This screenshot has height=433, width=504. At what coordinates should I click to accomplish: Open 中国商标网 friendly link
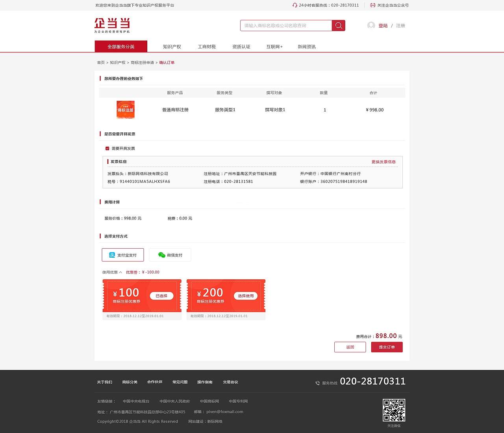tap(209, 401)
